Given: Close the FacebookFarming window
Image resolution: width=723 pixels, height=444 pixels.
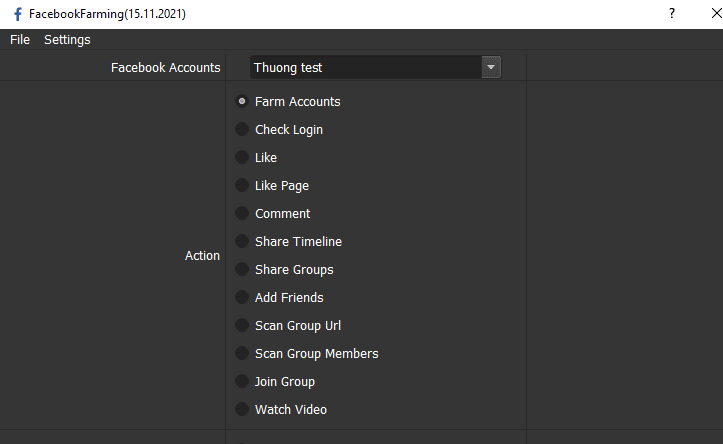Looking at the screenshot, I should [x=716, y=13].
